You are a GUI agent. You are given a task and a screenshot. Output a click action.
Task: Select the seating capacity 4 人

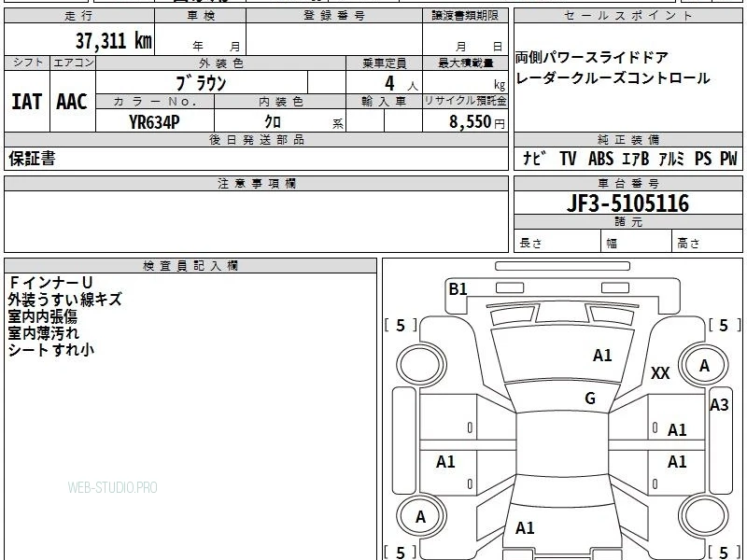coord(401,84)
